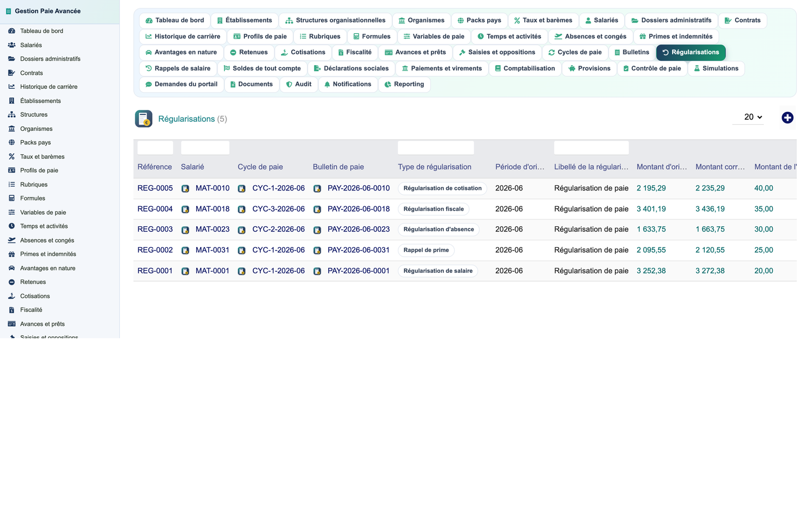Click the Historique de carrière sidebar icon
Screen dimensions: 812x507
tap(12, 86)
